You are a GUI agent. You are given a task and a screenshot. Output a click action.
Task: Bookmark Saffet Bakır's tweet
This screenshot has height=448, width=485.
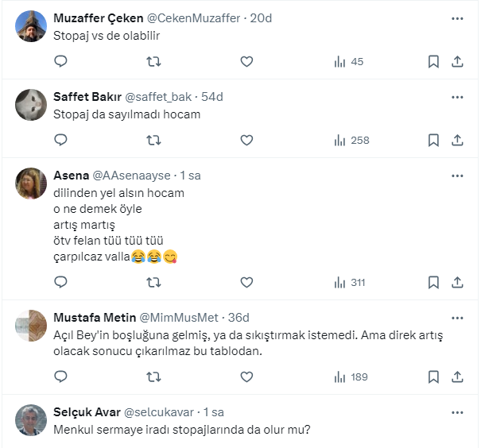(433, 140)
